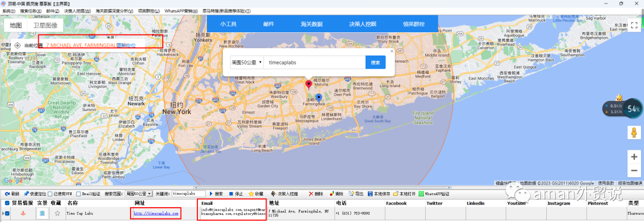Click the 导出 export icon

[351, 193]
